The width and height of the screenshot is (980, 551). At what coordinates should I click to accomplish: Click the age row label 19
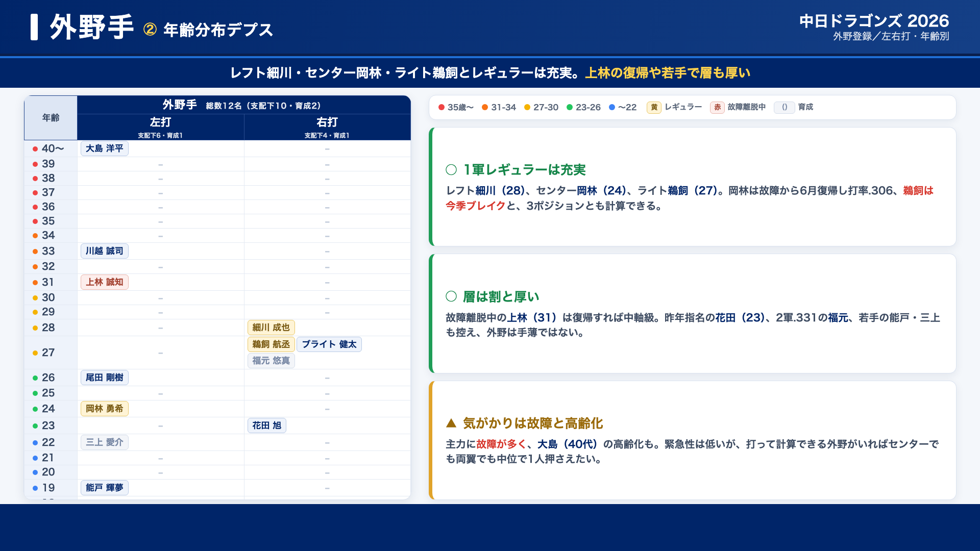pyautogui.click(x=48, y=488)
